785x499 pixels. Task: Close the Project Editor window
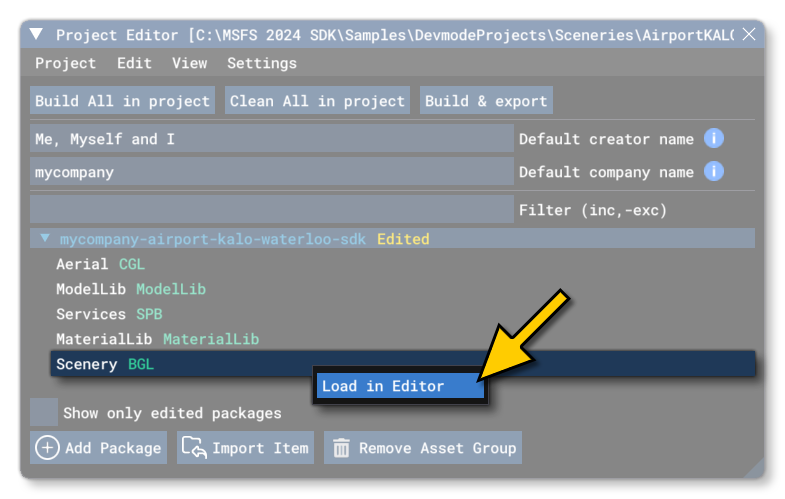click(748, 35)
